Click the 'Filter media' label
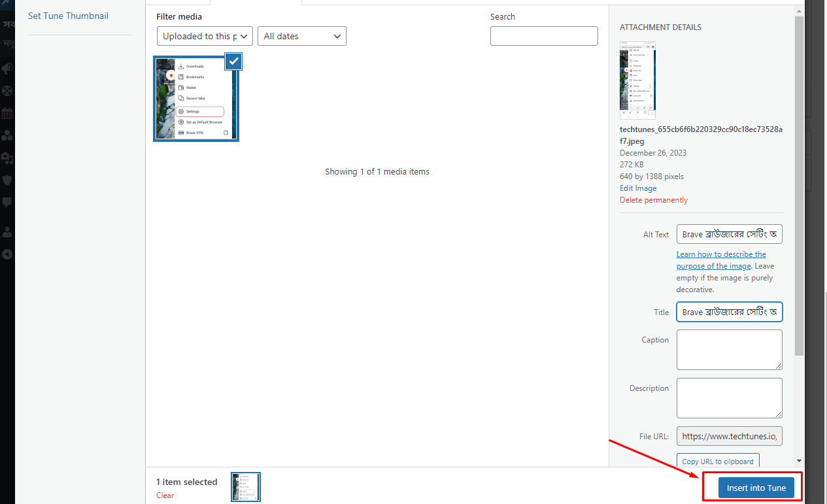This screenshot has width=827, height=504. click(x=179, y=16)
